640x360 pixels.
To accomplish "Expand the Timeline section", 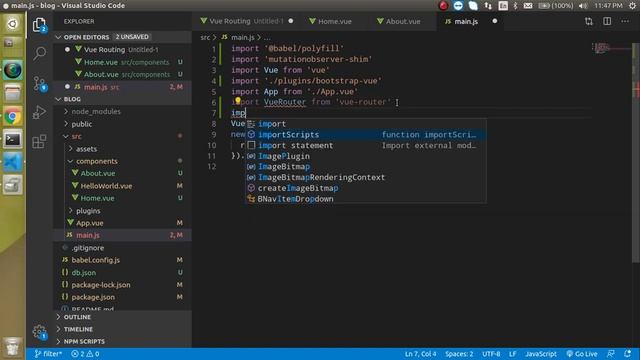I will click(x=122, y=329).
